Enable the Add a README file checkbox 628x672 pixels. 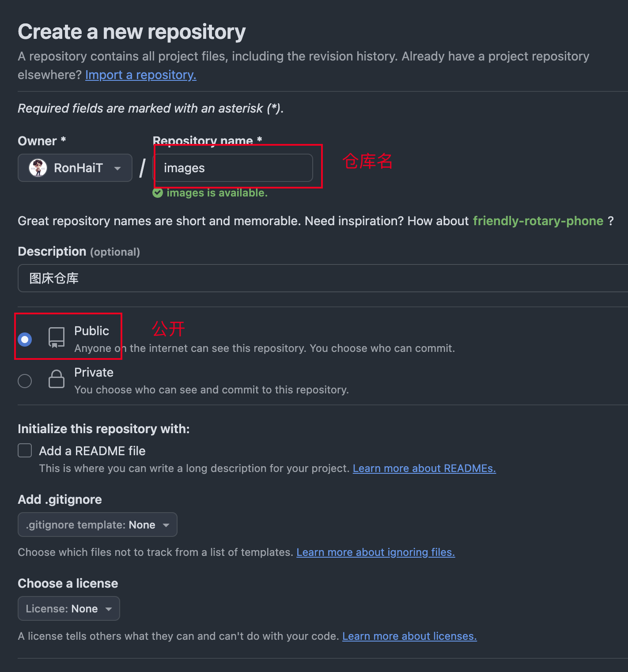pos(25,450)
